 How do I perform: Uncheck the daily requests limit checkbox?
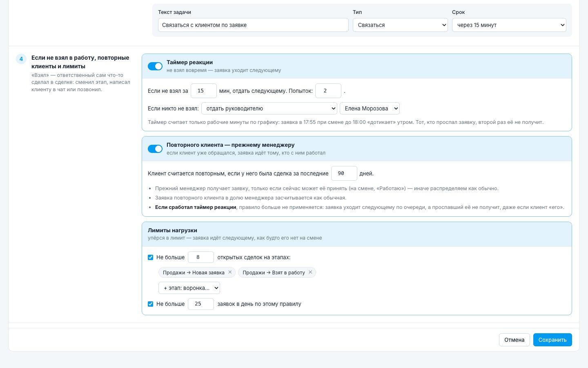click(150, 304)
